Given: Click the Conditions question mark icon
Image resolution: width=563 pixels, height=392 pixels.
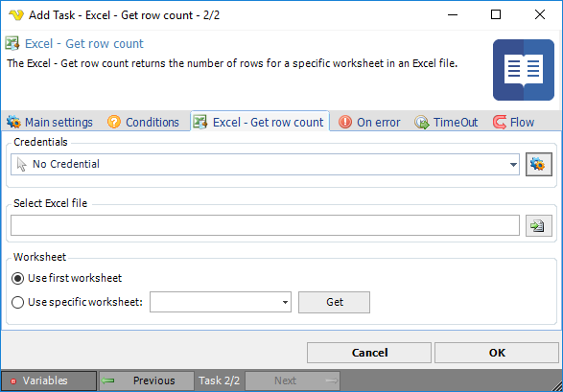Looking at the screenshot, I should click(x=114, y=122).
